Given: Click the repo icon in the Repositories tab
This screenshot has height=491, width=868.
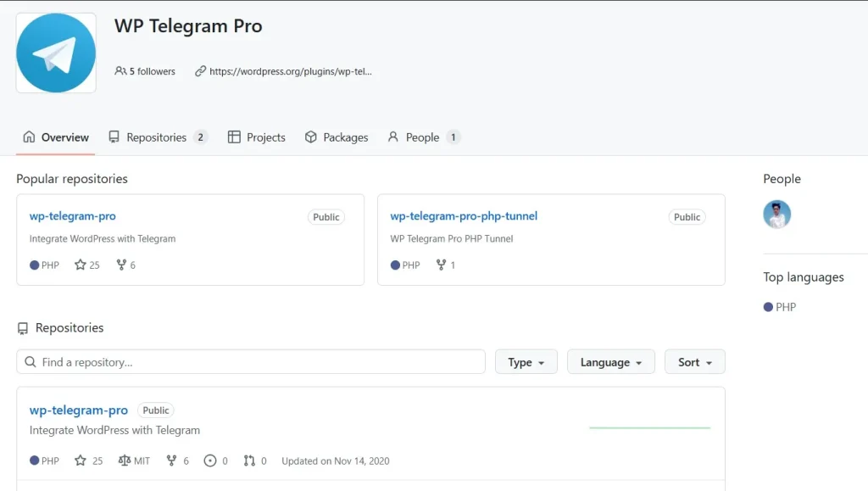Looking at the screenshot, I should pyautogui.click(x=114, y=137).
